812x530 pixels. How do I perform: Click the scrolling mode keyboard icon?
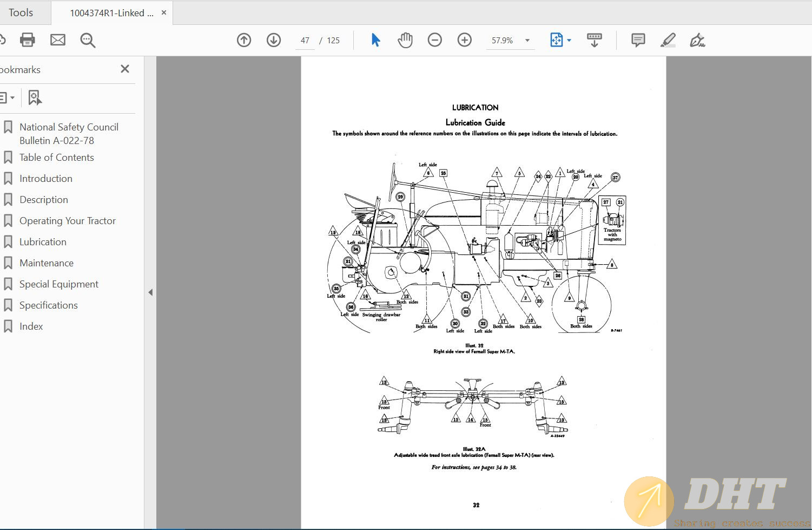click(x=594, y=40)
